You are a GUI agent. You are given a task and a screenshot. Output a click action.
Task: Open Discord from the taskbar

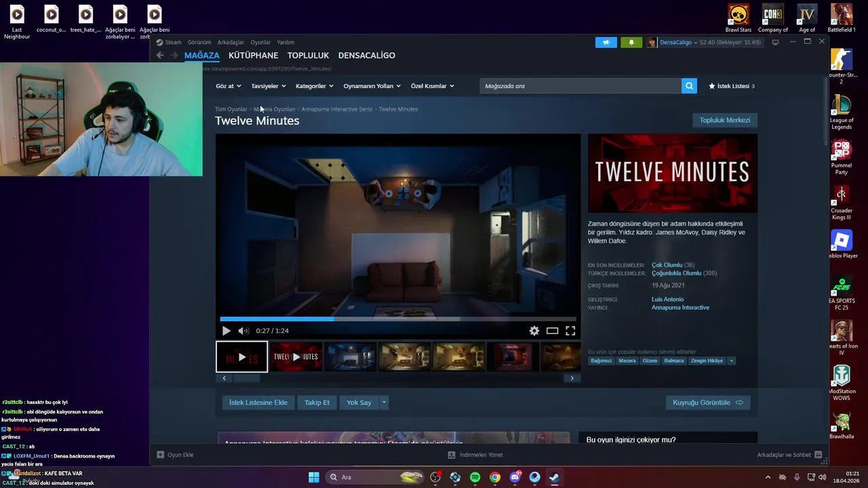[515, 477]
